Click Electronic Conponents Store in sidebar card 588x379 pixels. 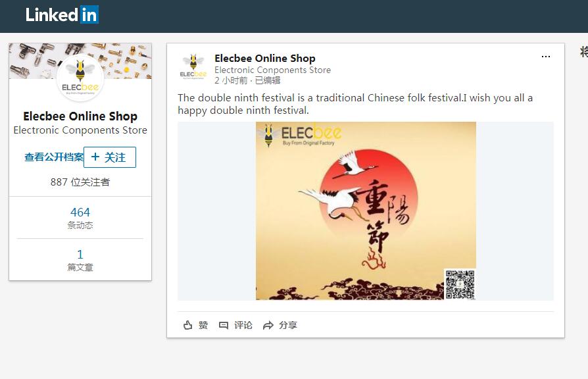pyautogui.click(x=80, y=130)
